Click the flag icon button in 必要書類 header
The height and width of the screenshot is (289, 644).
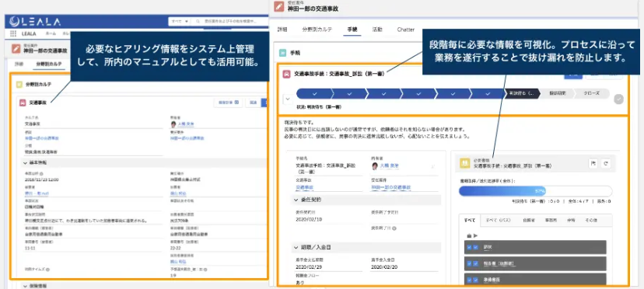[x=593, y=163]
